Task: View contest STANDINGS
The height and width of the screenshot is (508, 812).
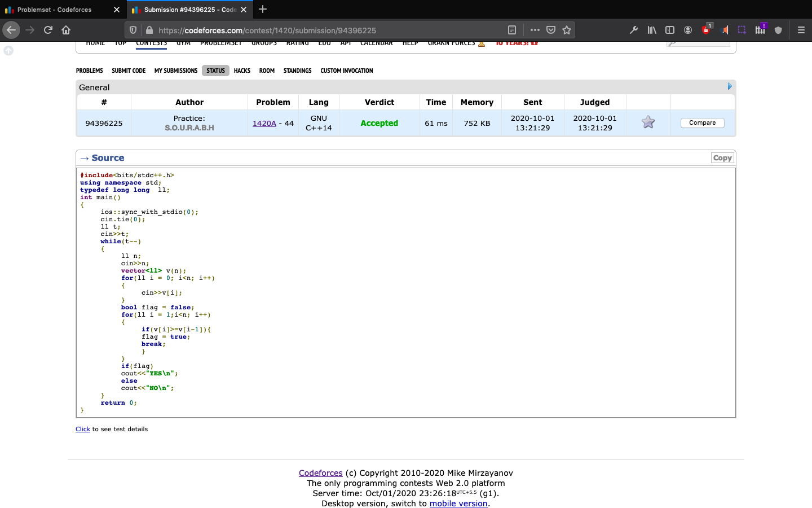Action: 297,71
